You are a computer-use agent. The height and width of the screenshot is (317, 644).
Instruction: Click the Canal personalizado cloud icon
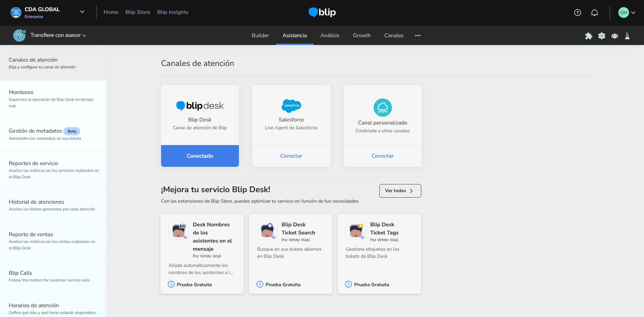[383, 108]
